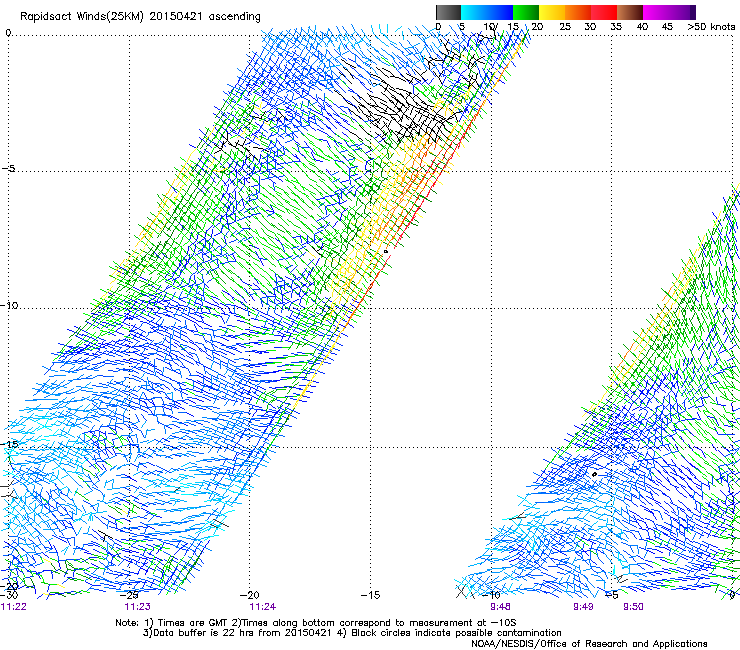Click the '0' latitude label at top left
This screenshot has height=650, width=740.
pos(8,33)
